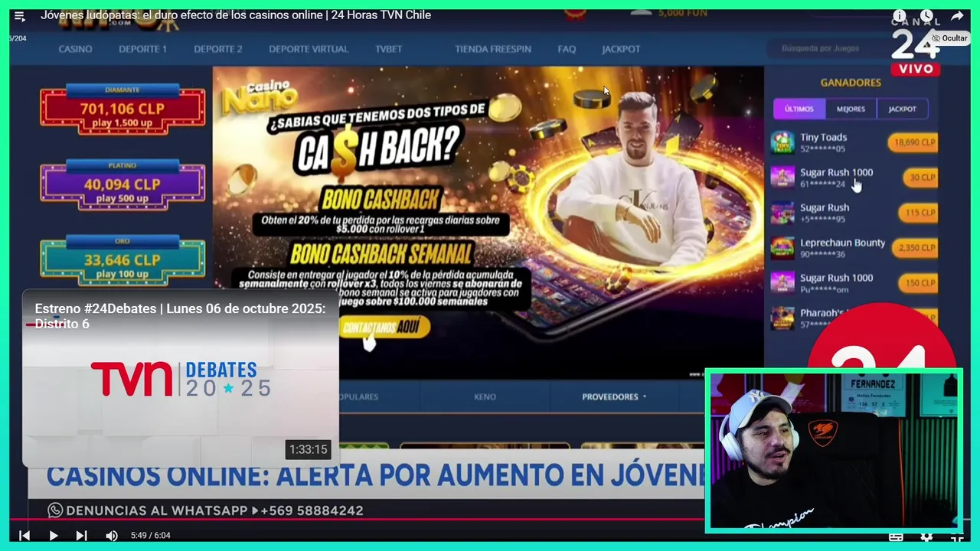The image size is (980, 551).
Task: Click the Ocultar hide button
Action: point(949,38)
